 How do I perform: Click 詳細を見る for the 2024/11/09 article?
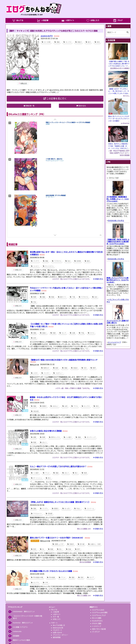pyautogui.click(x=98, y=595)
